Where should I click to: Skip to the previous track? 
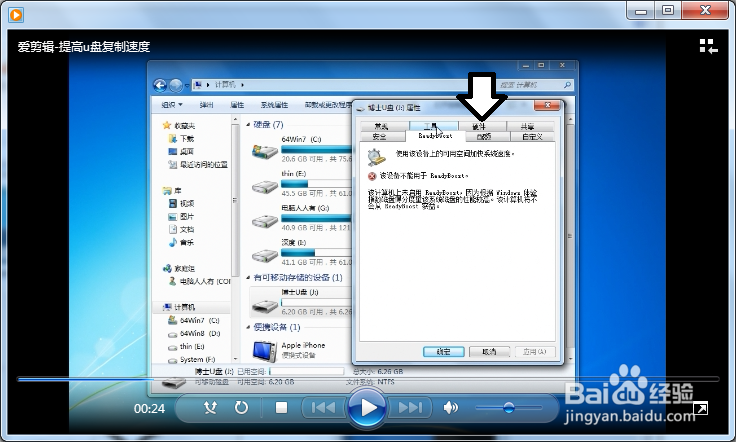pos(323,408)
